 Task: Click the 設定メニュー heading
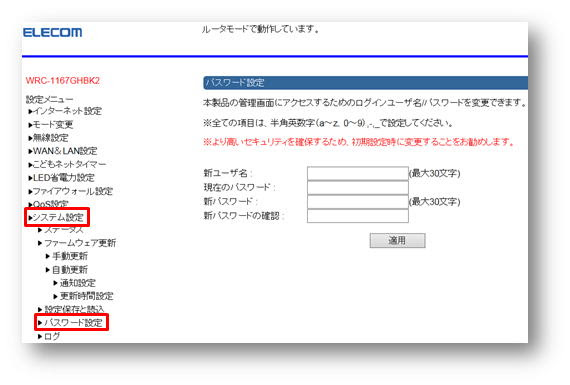(49, 99)
